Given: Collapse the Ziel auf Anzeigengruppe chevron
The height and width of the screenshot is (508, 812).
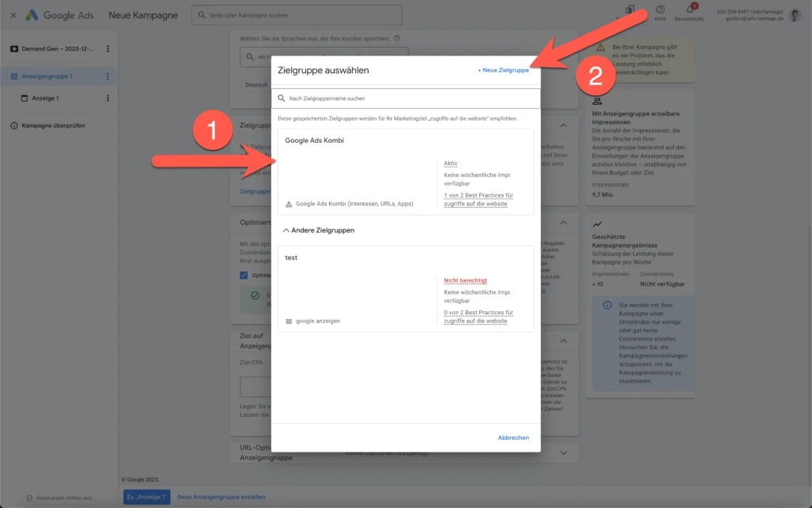Looking at the screenshot, I should pos(564,341).
